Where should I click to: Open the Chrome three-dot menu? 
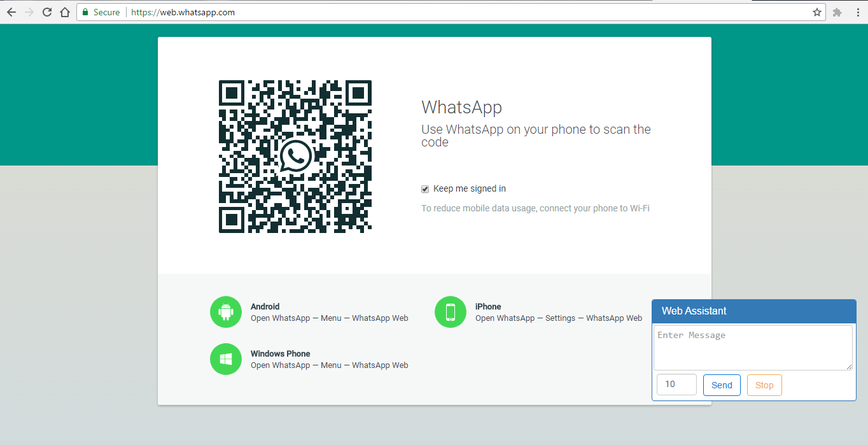click(858, 12)
